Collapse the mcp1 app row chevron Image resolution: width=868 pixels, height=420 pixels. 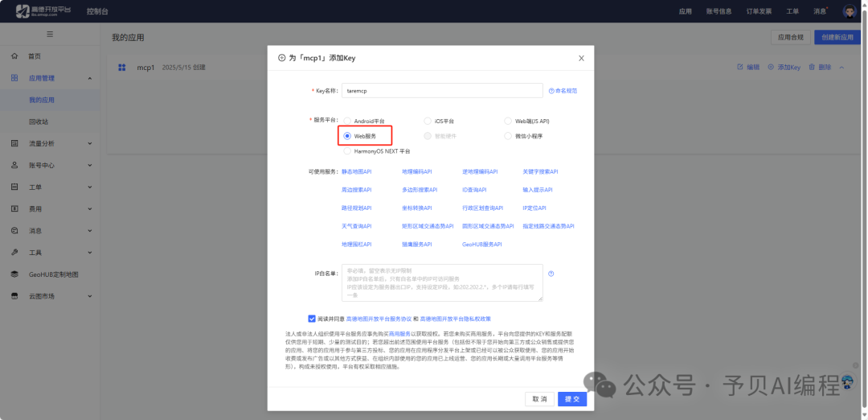coord(841,67)
